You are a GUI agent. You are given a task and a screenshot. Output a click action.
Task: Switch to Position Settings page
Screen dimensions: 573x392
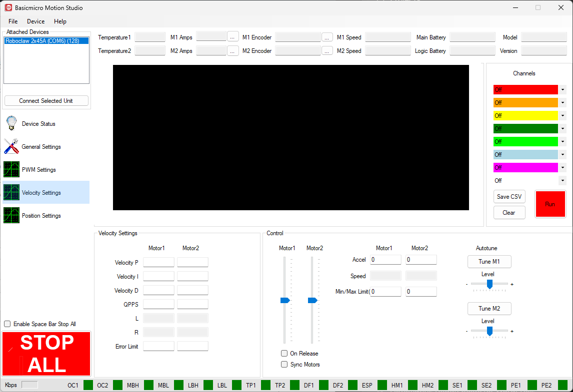(x=46, y=215)
